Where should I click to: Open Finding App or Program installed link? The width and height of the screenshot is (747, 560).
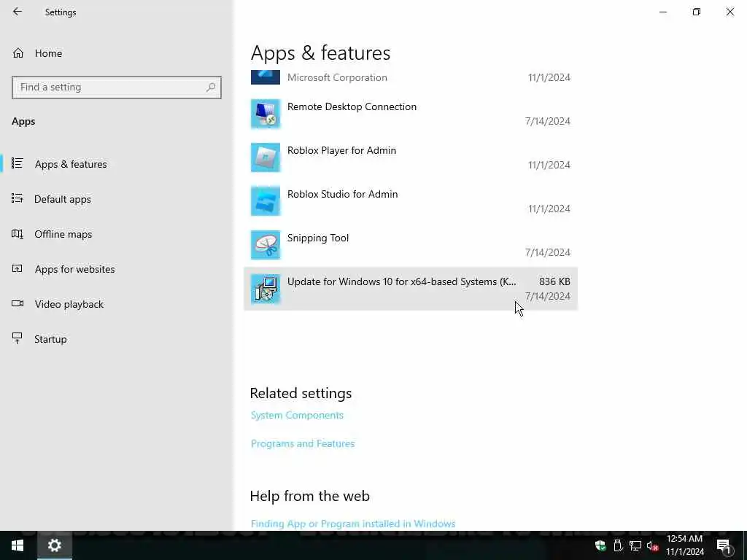353,524
